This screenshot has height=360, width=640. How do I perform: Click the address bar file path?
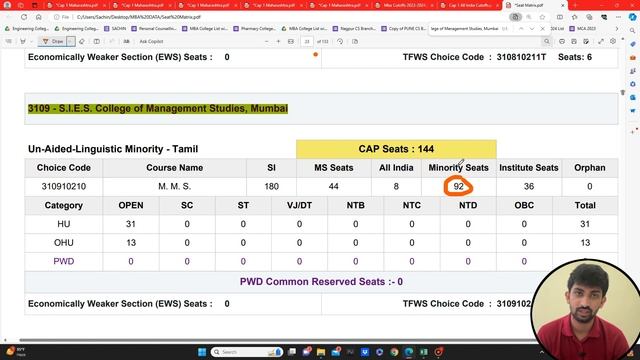click(139, 17)
